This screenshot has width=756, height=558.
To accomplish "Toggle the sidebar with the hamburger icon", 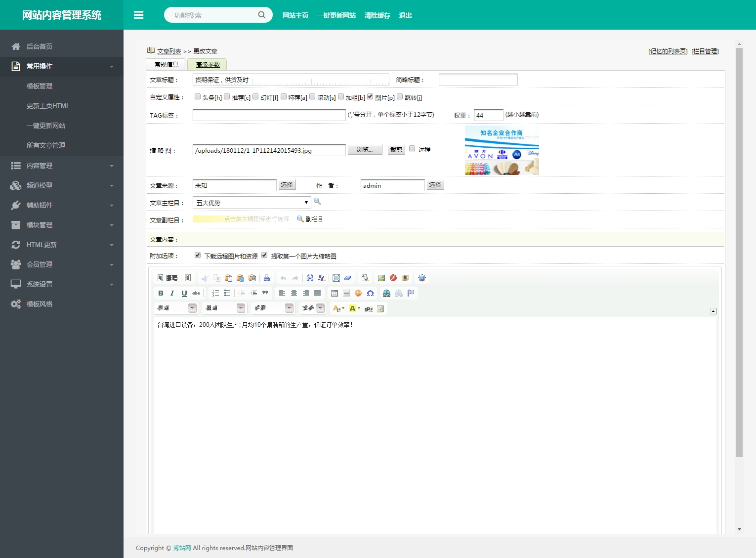I will (138, 15).
